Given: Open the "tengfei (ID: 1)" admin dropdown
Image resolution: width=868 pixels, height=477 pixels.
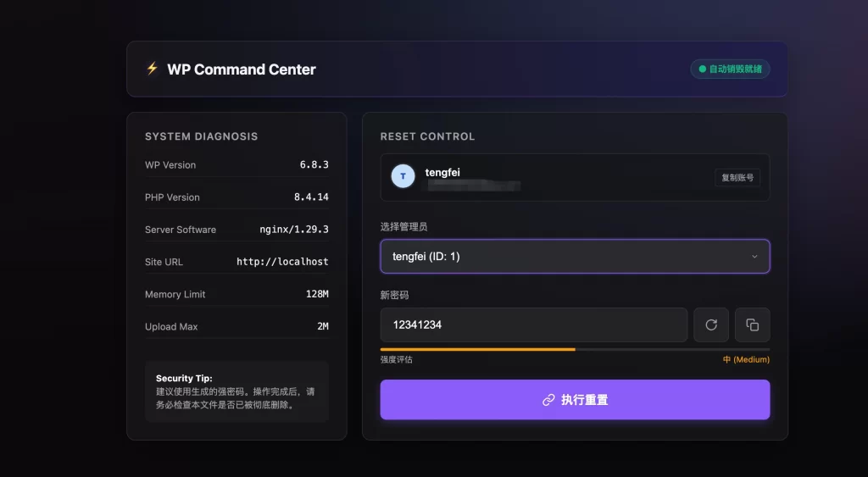Looking at the screenshot, I should [574, 257].
